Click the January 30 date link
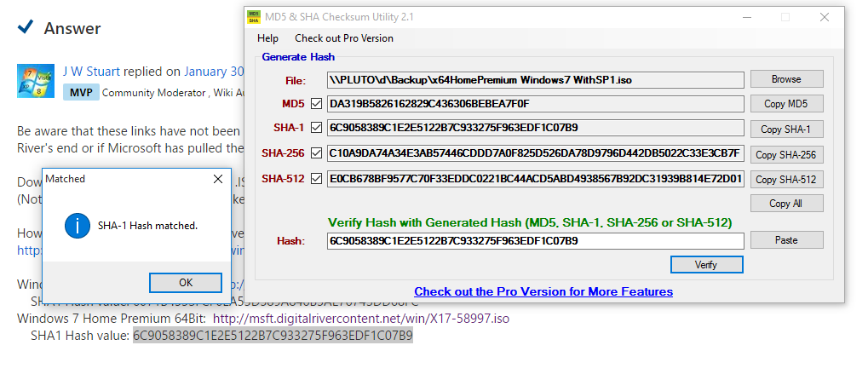 tap(214, 72)
